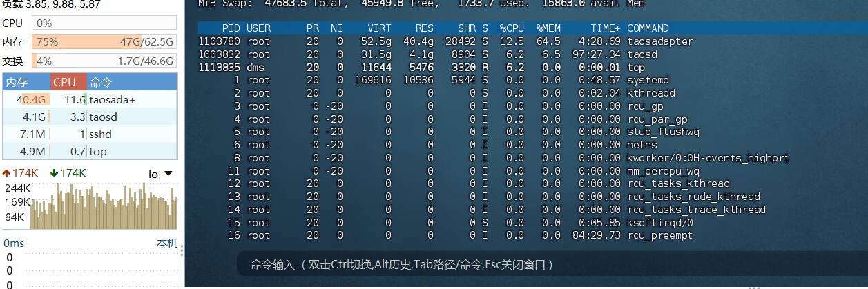
Task: Select the sshd process row
Action: coord(90,134)
